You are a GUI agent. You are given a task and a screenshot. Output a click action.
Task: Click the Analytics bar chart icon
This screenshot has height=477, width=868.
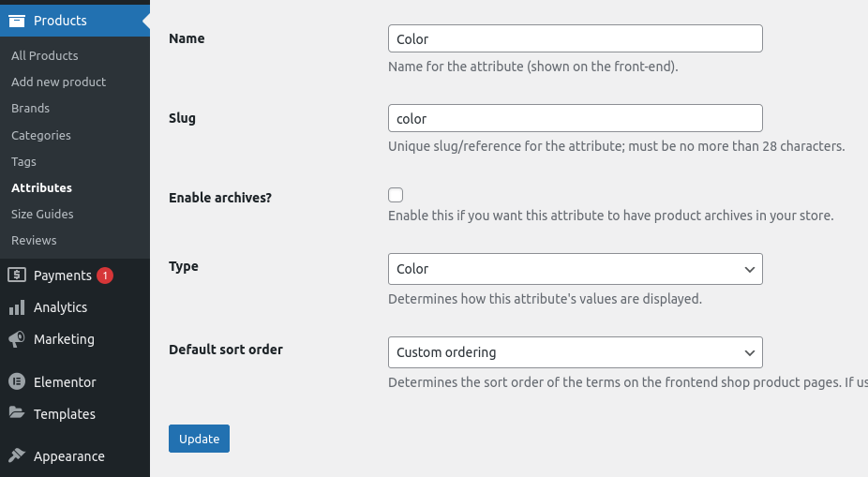tap(17, 307)
